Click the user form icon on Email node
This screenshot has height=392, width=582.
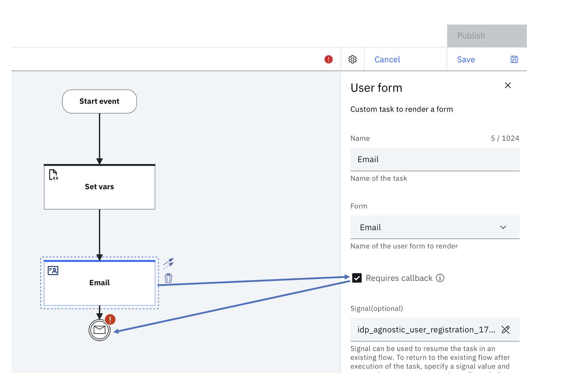coord(53,271)
